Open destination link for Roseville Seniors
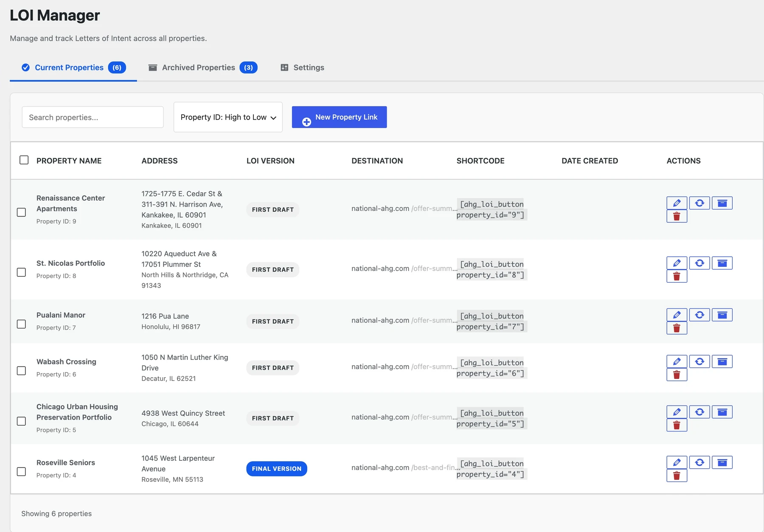The height and width of the screenshot is (532, 764). [405, 468]
